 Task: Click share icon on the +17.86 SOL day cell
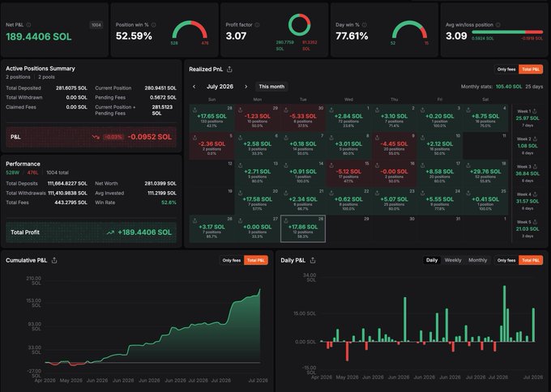286,220
